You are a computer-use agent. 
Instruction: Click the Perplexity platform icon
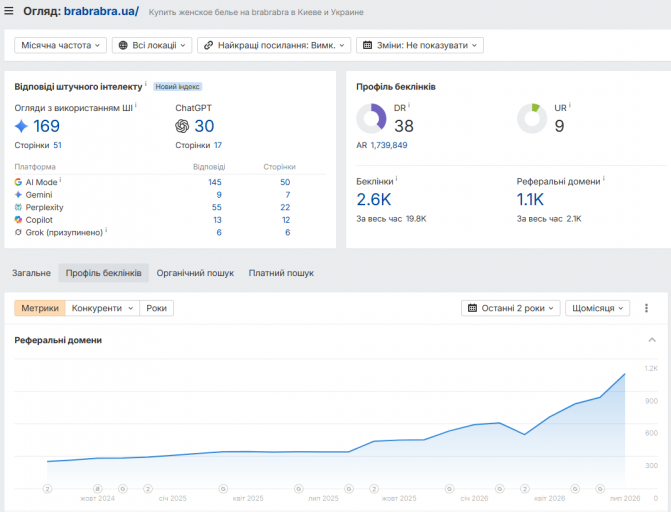pos(18,207)
